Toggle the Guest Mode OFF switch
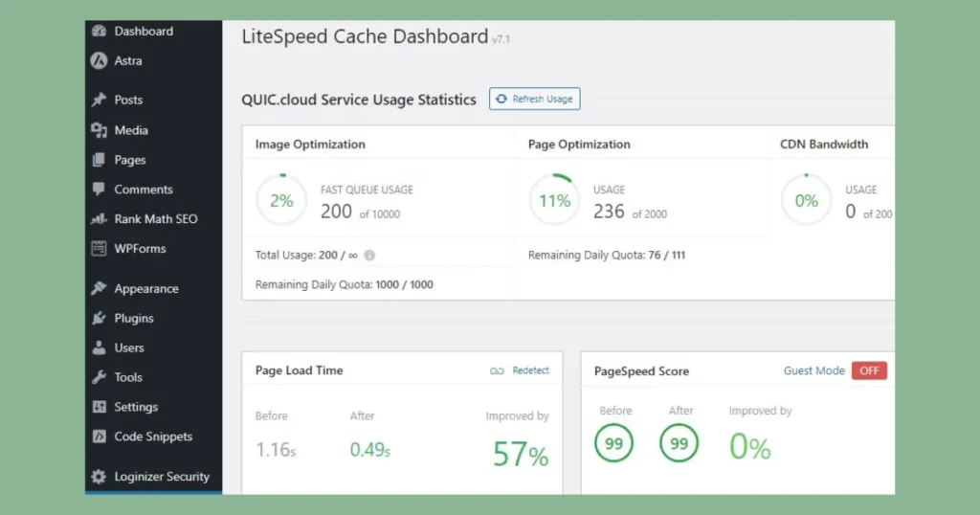Viewport: 980px width, 515px height. 869,370
